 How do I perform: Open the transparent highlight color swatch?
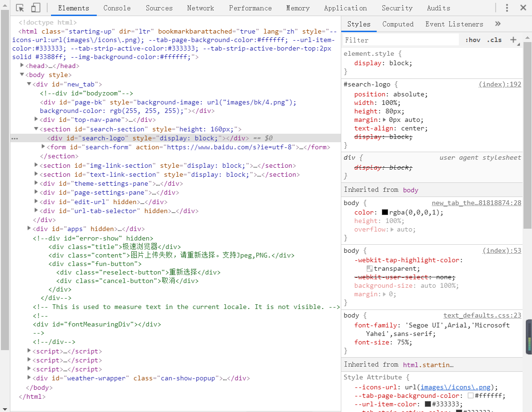point(370,268)
